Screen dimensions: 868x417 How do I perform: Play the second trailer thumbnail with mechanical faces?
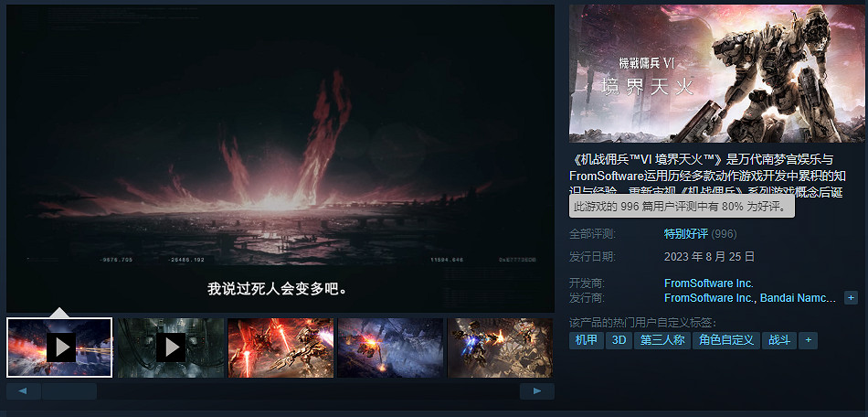[171, 347]
